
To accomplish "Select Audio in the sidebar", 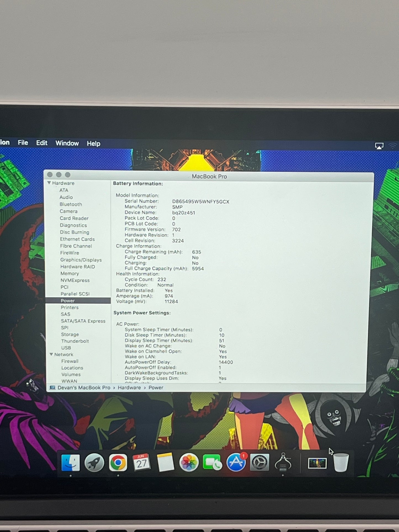I will [x=66, y=197].
